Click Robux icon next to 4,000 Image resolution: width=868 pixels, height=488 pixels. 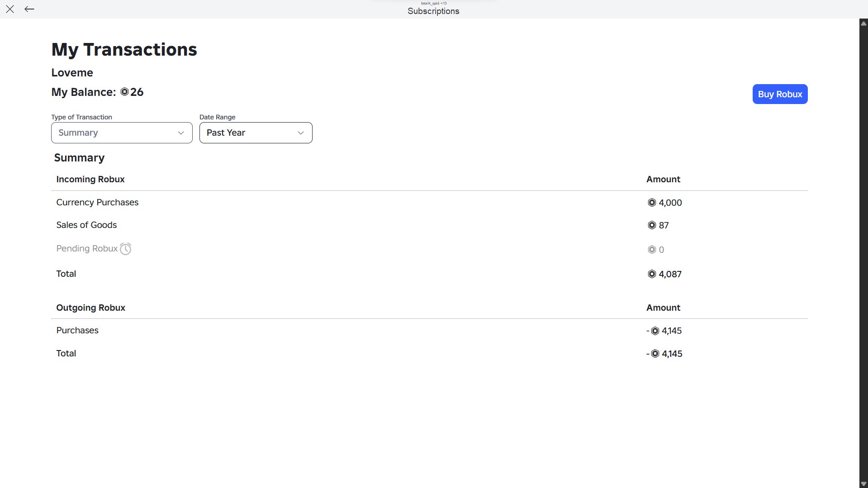click(652, 203)
